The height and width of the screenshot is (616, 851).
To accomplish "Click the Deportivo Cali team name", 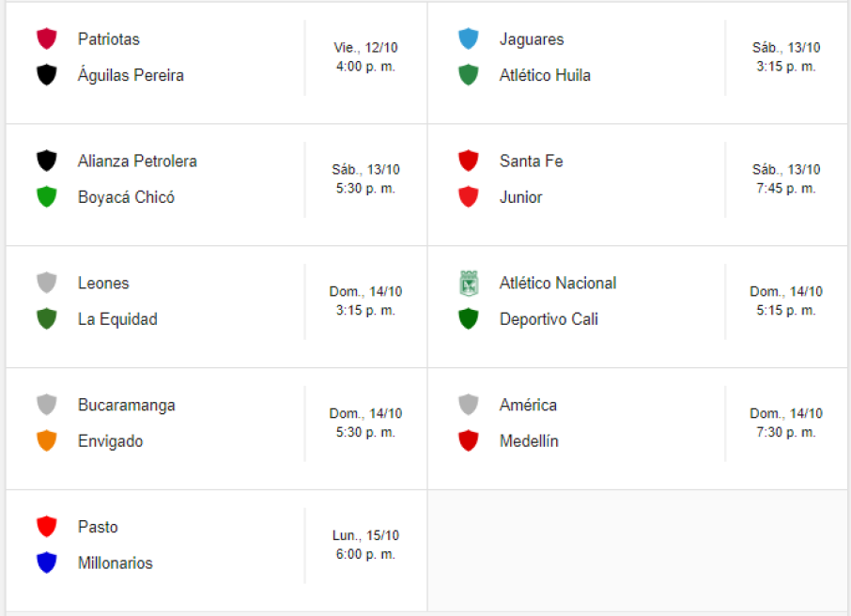I will [549, 319].
